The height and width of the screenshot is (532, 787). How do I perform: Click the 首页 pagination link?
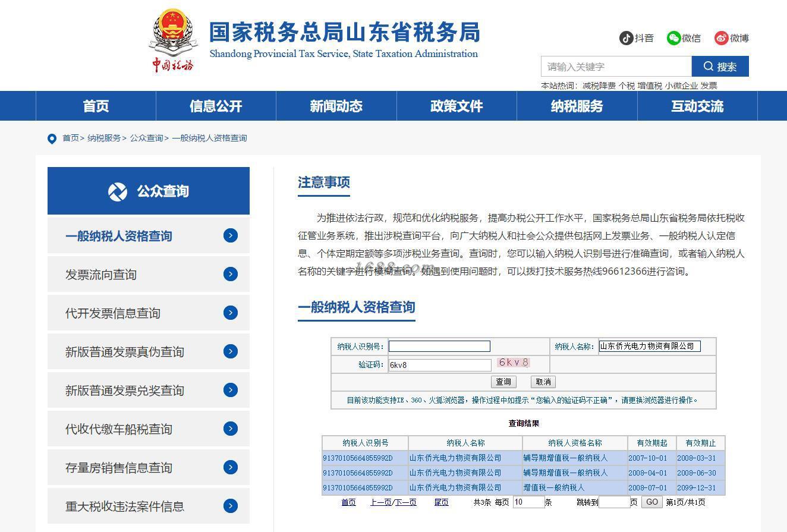coord(348,502)
